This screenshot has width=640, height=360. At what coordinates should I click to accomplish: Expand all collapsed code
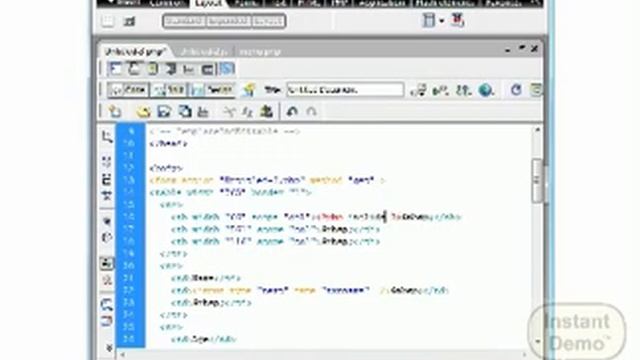[107, 196]
